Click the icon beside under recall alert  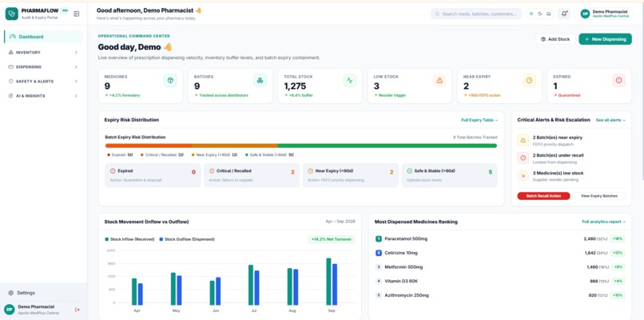tap(523, 158)
